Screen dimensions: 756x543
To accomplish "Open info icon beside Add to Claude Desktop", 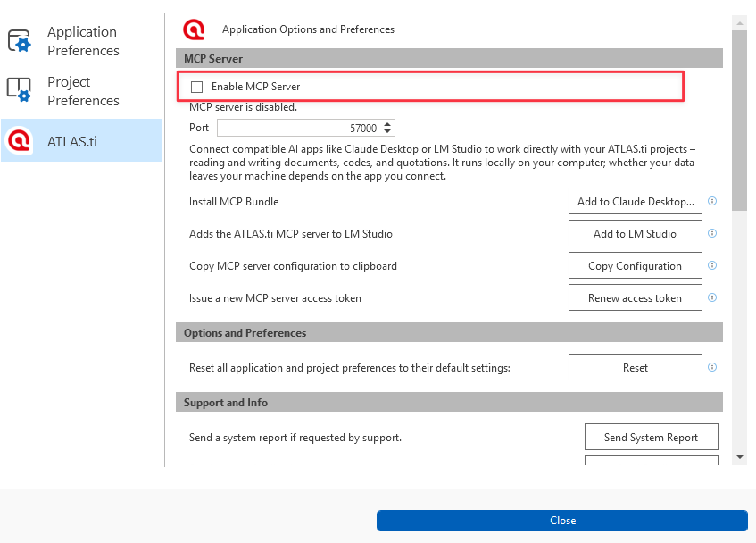I will 712,201.
